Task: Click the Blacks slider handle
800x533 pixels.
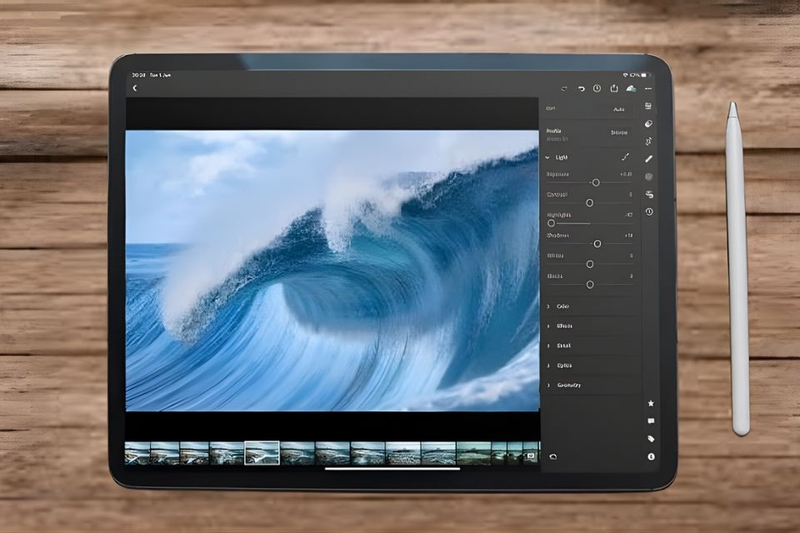Action: (x=590, y=285)
